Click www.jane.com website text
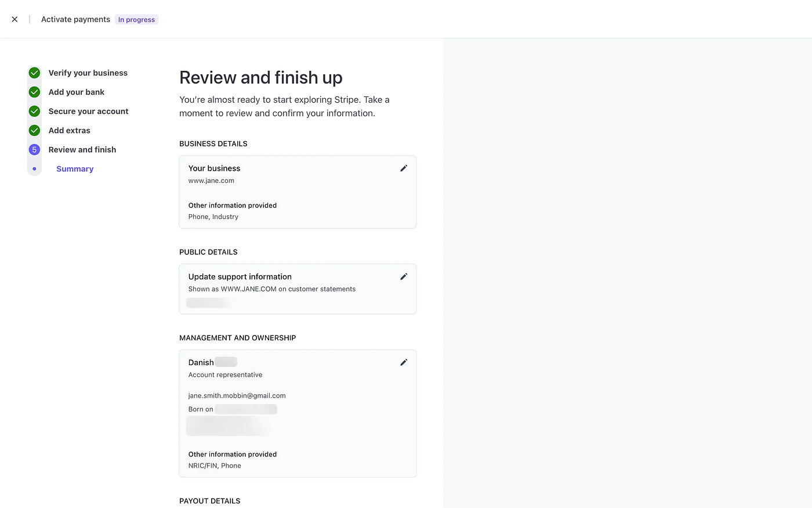This screenshot has height=508, width=812. point(211,181)
